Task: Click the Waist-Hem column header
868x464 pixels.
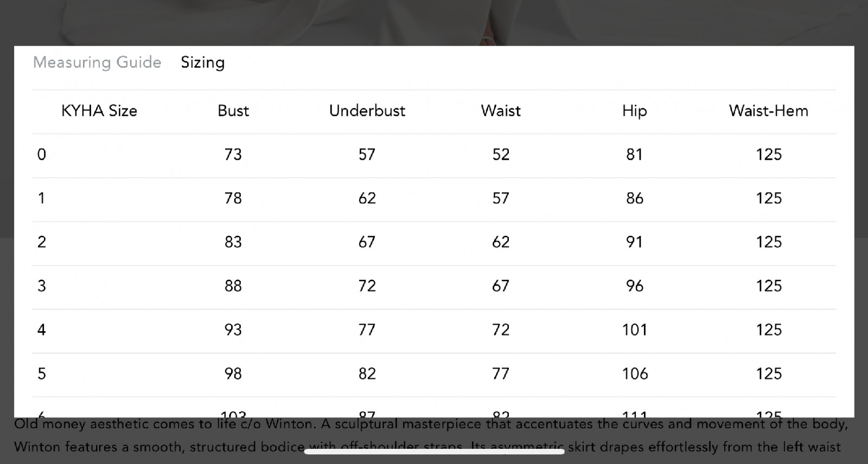Action: [769, 111]
